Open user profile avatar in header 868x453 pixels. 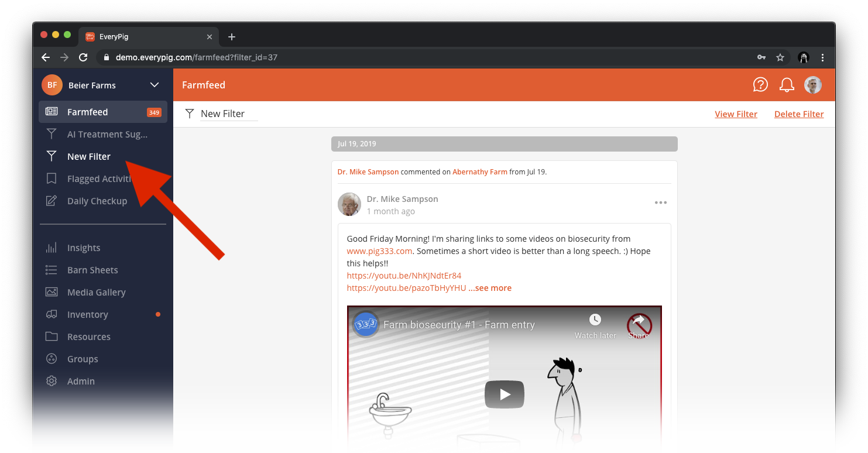click(813, 85)
